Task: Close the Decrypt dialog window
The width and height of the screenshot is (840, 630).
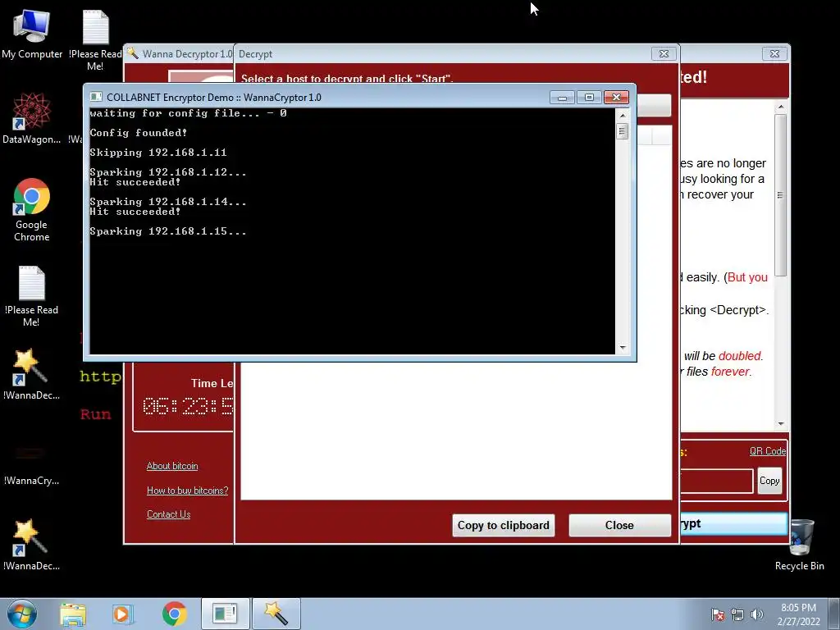Action: tap(664, 53)
